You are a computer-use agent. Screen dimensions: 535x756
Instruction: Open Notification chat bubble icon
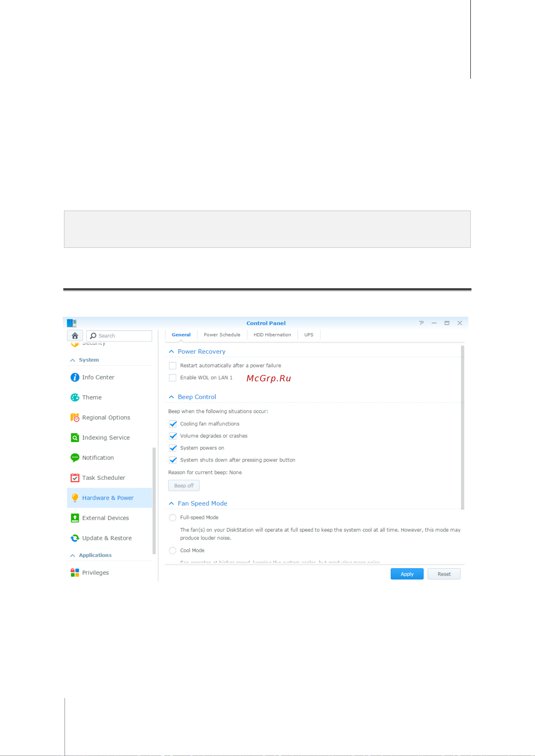click(x=75, y=457)
